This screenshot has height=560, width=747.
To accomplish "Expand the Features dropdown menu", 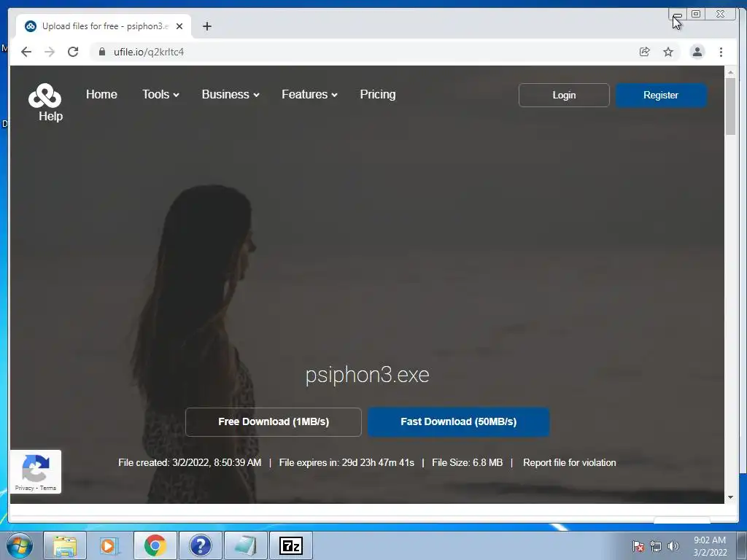I will (x=309, y=94).
